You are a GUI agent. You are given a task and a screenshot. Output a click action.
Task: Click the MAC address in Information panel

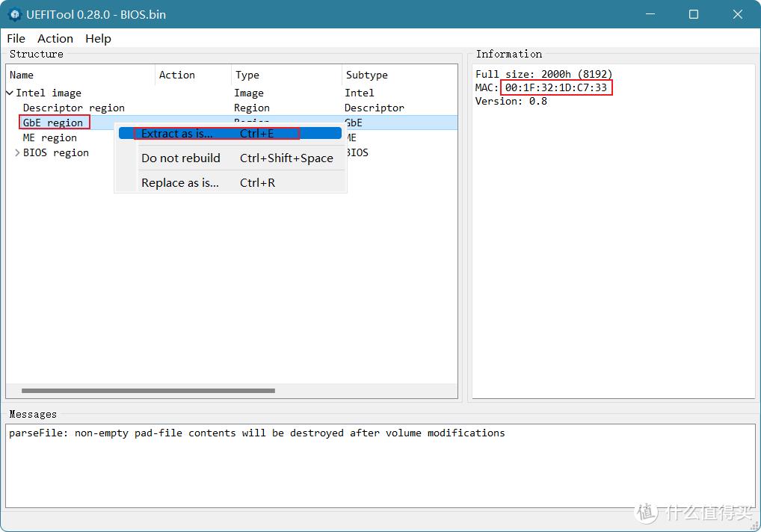coord(555,88)
